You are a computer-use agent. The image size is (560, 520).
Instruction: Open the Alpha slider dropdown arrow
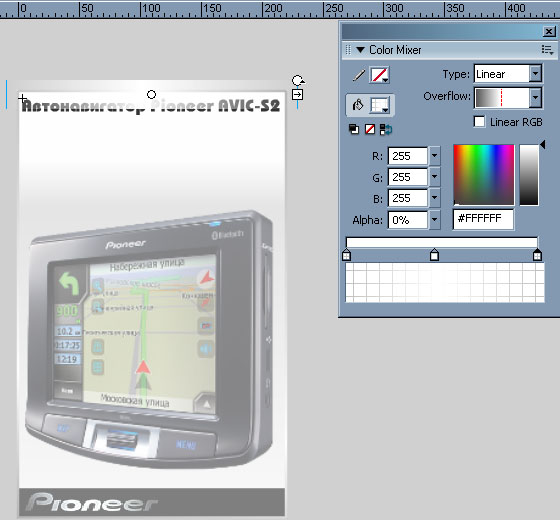[x=434, y=219]
